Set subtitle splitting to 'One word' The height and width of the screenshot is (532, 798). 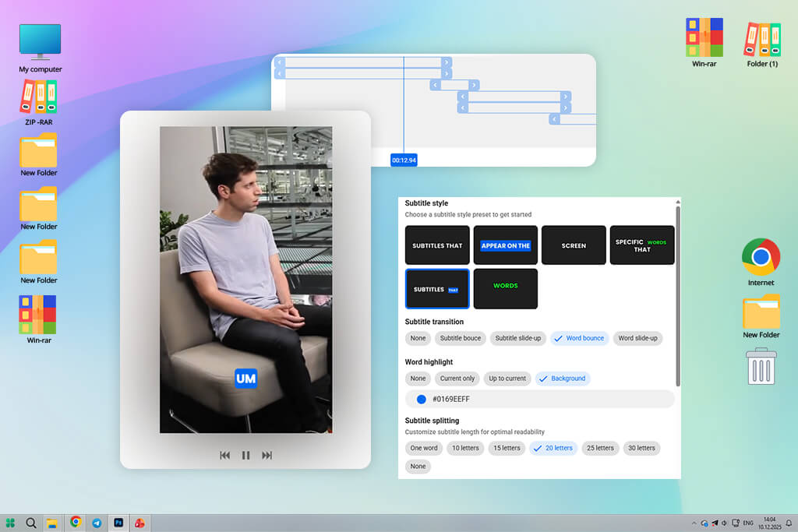(424, 448)
